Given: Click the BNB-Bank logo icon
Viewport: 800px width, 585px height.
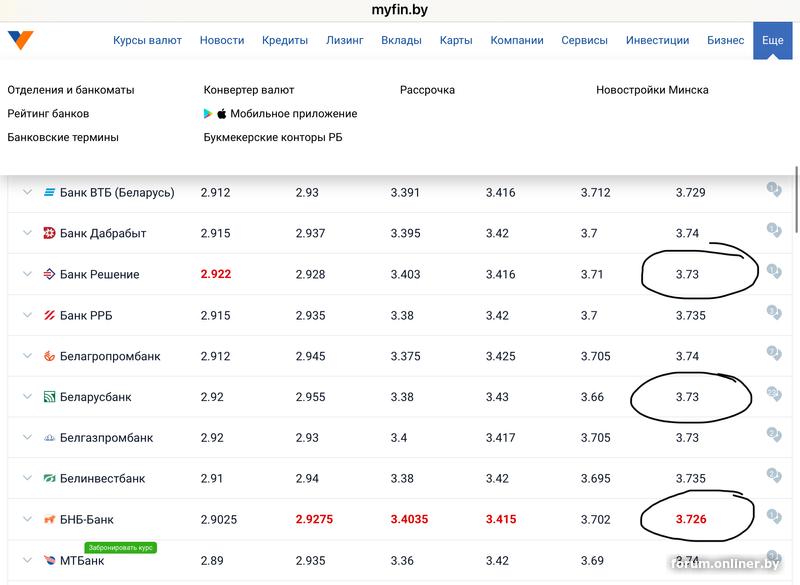Looking at the screenshot, I should coord(49,520).
